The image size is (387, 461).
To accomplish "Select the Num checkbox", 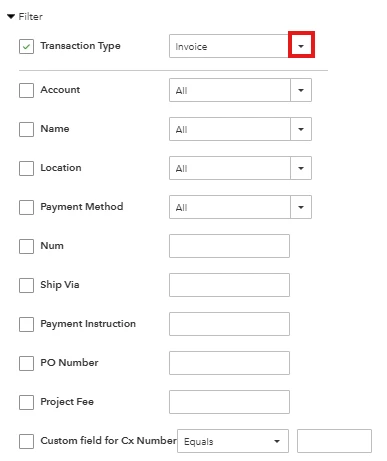I will 26,246.
